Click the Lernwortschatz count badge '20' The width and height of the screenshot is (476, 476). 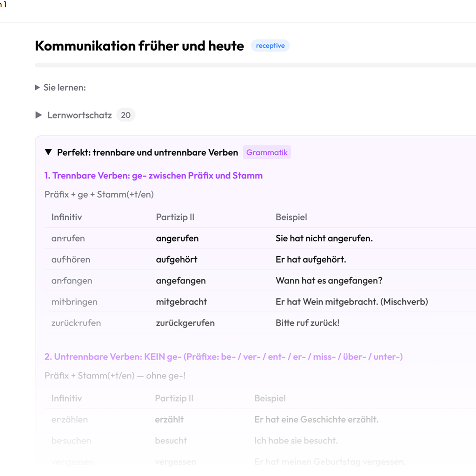pyautogui.click(x=126, y=115)
